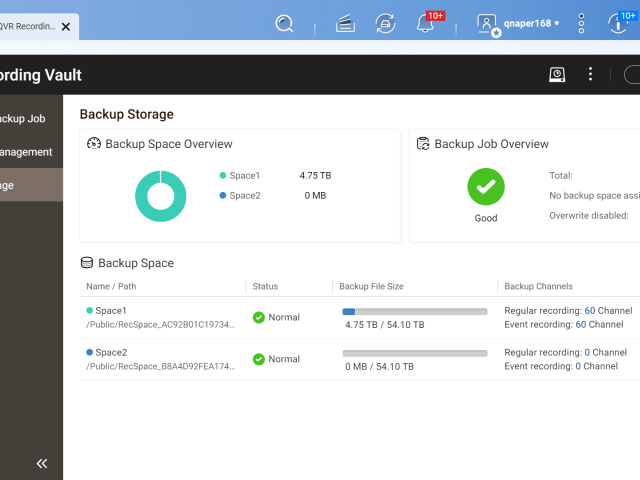Open the top bar vertical dots menu
Image resolution: width=640 pixels, height=480 pixels.
582,23
